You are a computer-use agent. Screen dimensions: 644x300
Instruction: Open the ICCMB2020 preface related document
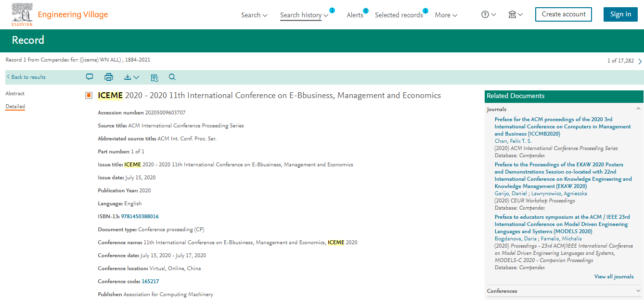click(x=563, y=126)
